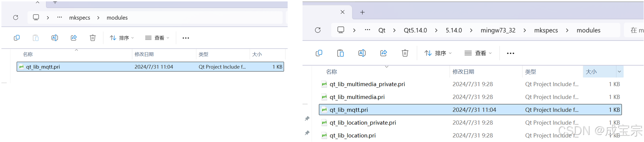Click the paste icon in left window
The height and width of the screenshot is (142, 644).
(35, 38)
